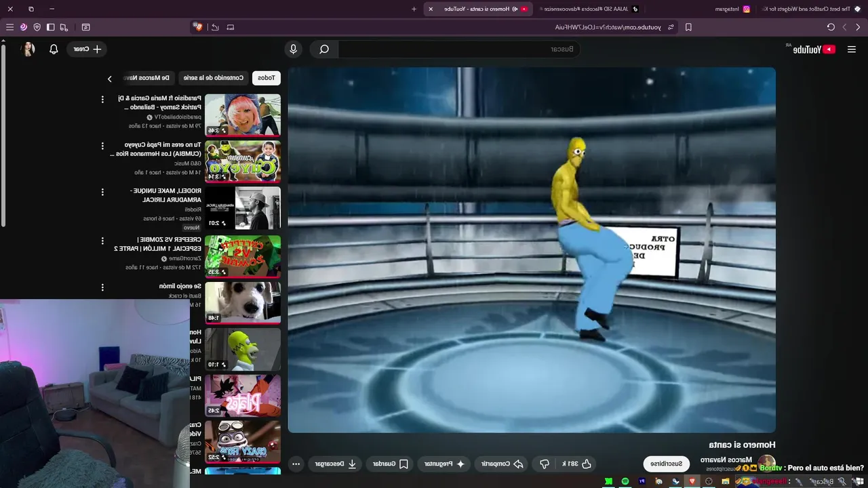Open Marcos Navarro channel avatar
868x488 pixels.
click(x=766, y=464)
